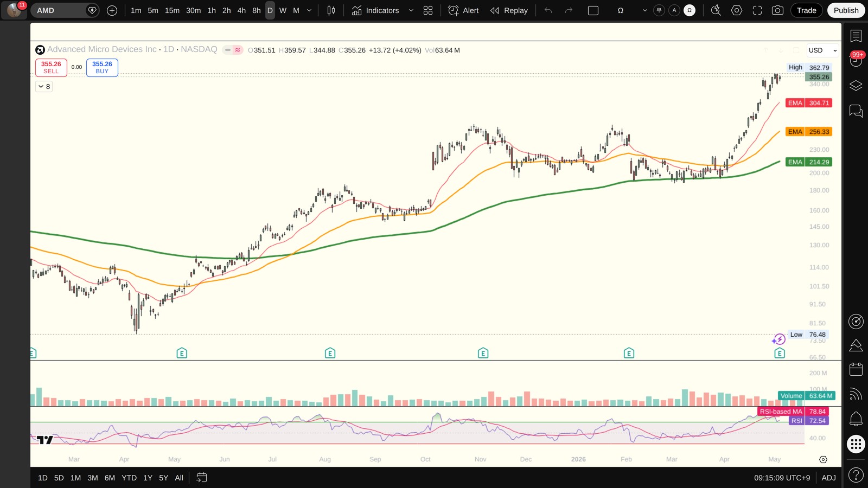Select the highlighted Ω layout circle

click(x=690, y=10)
